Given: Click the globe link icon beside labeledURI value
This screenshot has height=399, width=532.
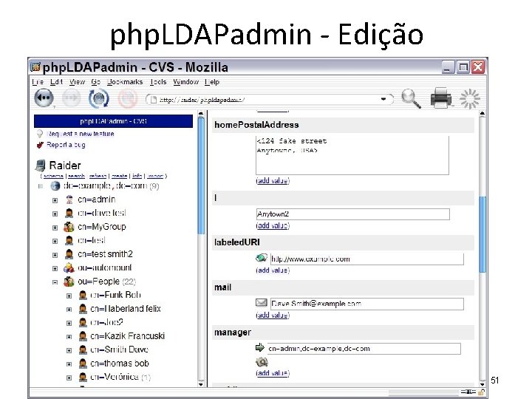Looking at the screenshot, I should click(x=262, y=258).
